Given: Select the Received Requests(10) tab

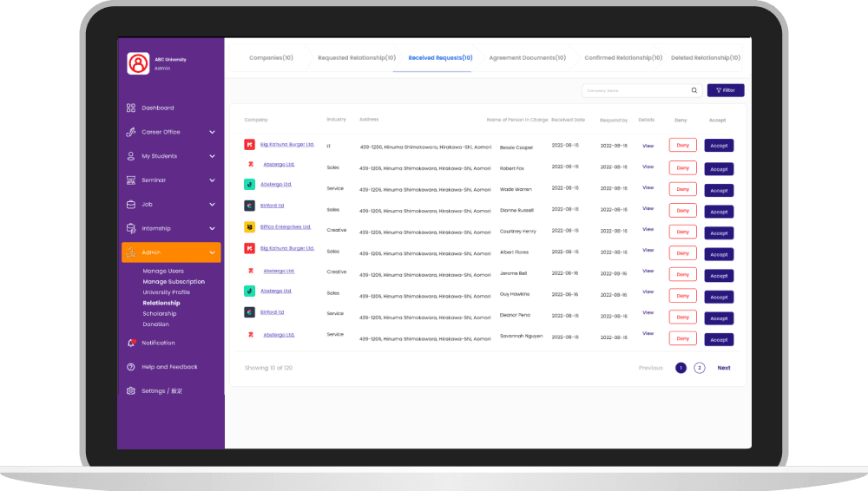Looking at the screenshot, I should pyautogui.click(x=441, y=57).
